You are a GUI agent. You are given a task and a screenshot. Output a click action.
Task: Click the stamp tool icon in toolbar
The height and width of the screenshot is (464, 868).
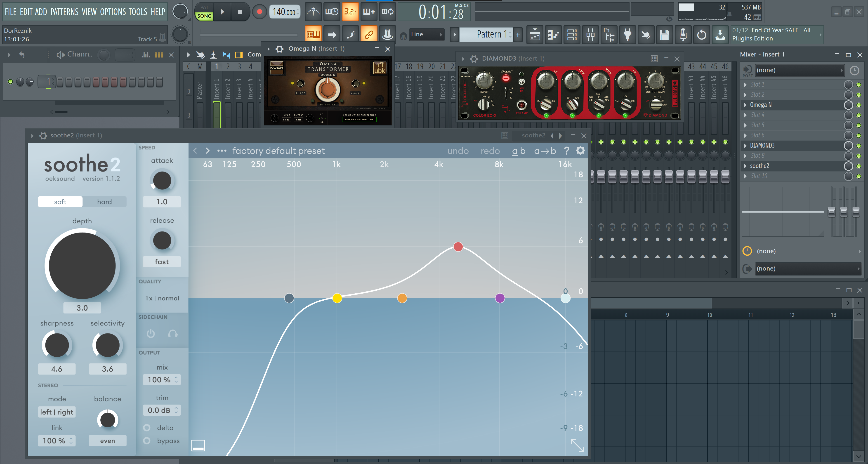pos(387,34)
